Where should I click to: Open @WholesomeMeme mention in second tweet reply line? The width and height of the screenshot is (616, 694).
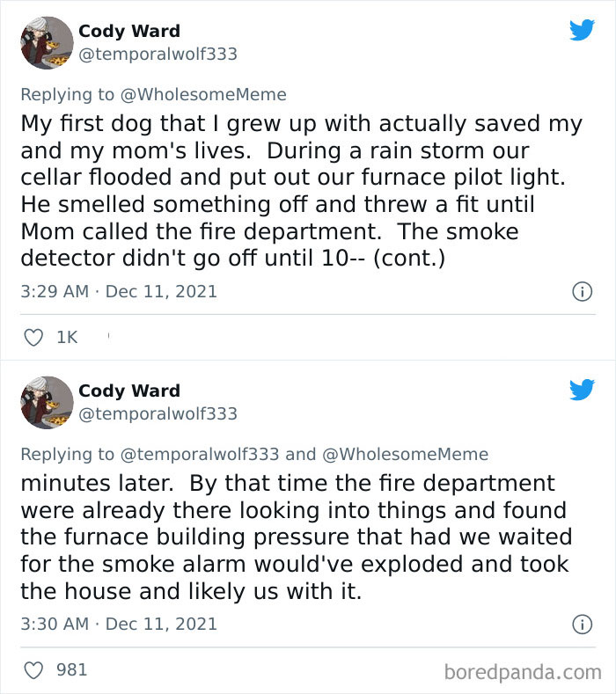(406, 454)
